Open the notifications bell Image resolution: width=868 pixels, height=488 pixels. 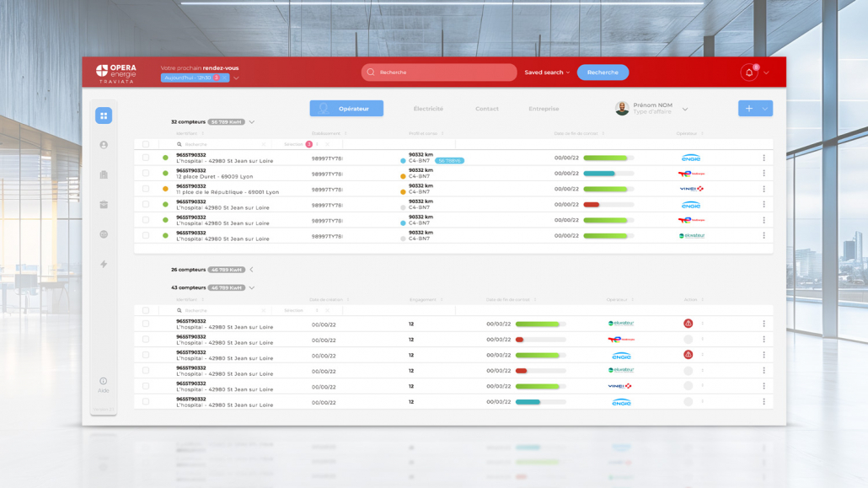coord(748,72)
